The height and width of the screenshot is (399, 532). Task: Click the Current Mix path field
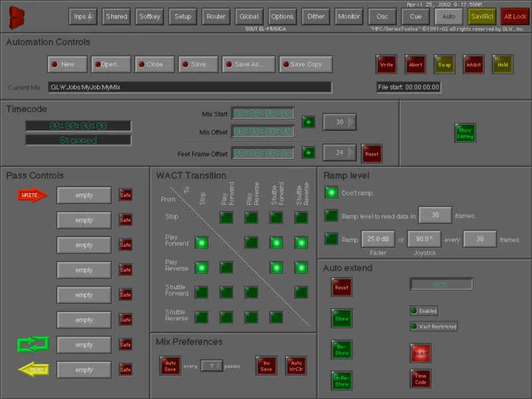click(190, 87)
